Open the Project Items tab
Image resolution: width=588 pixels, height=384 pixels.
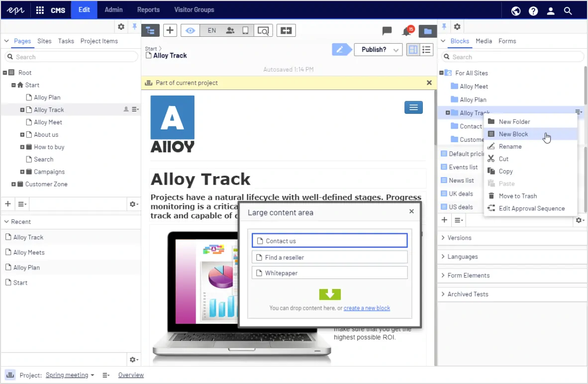[99, 41]
